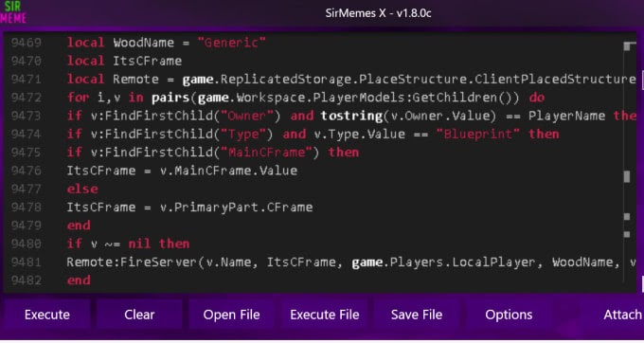
Task: Click Remote:FireServer on line 9481
Action: (x=132, y=262)
